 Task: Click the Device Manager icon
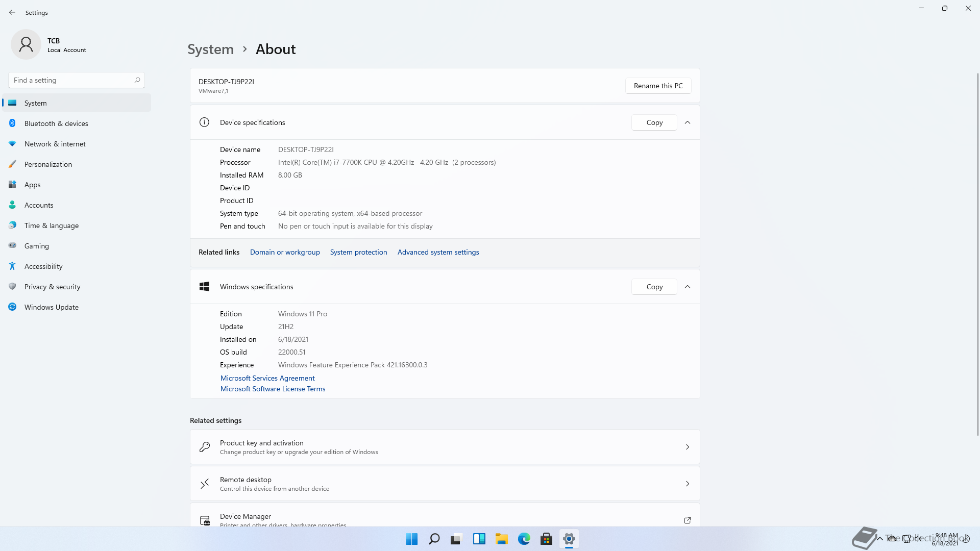coord(205,520)
